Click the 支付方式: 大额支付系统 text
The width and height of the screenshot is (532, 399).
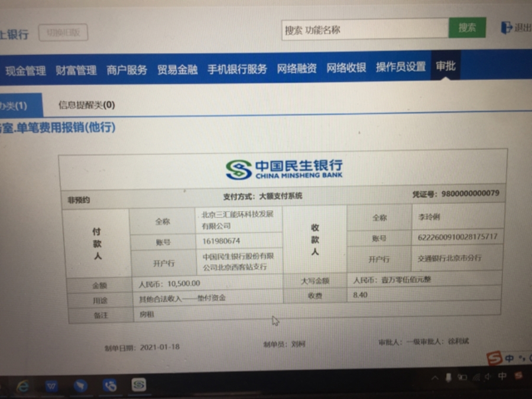[x=262, y=196]
